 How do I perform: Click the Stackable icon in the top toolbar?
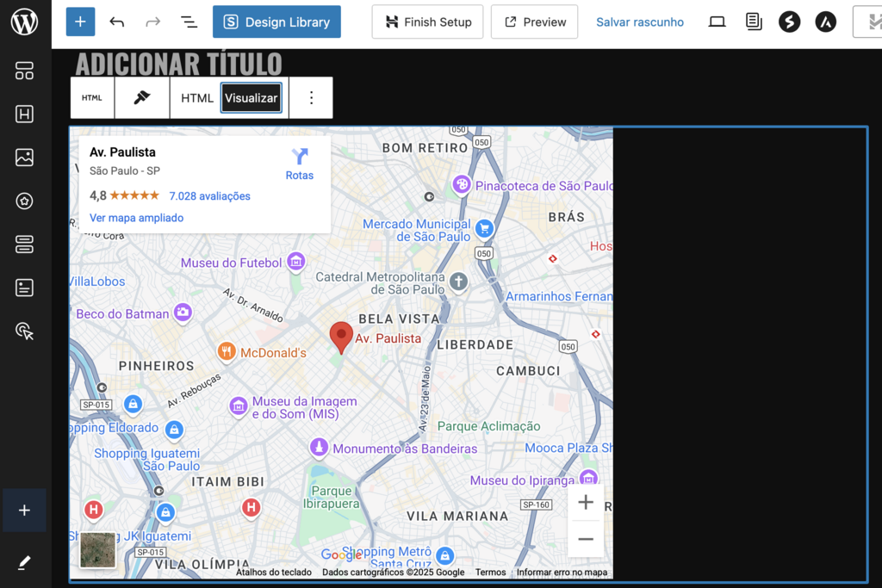790,22
